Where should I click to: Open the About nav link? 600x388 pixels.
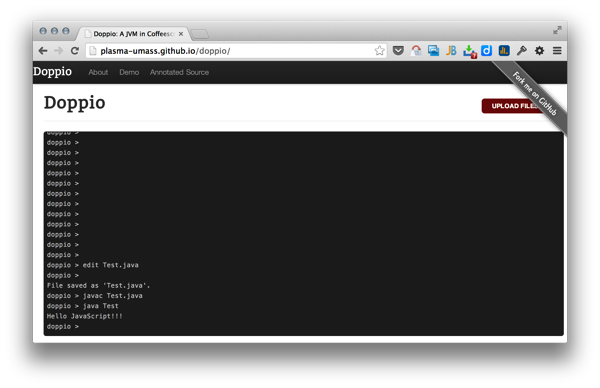point(98,72)
